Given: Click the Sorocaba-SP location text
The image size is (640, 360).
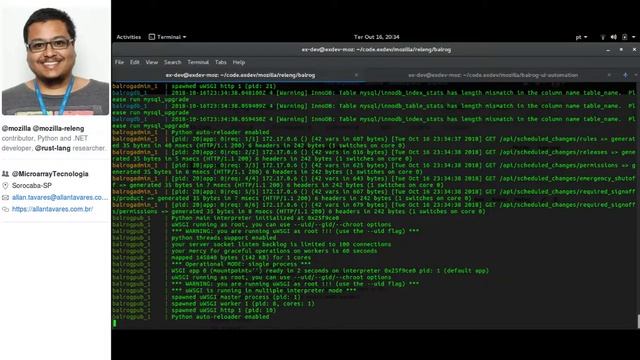Looking at the screenshot, I should (x=32, y=186).
